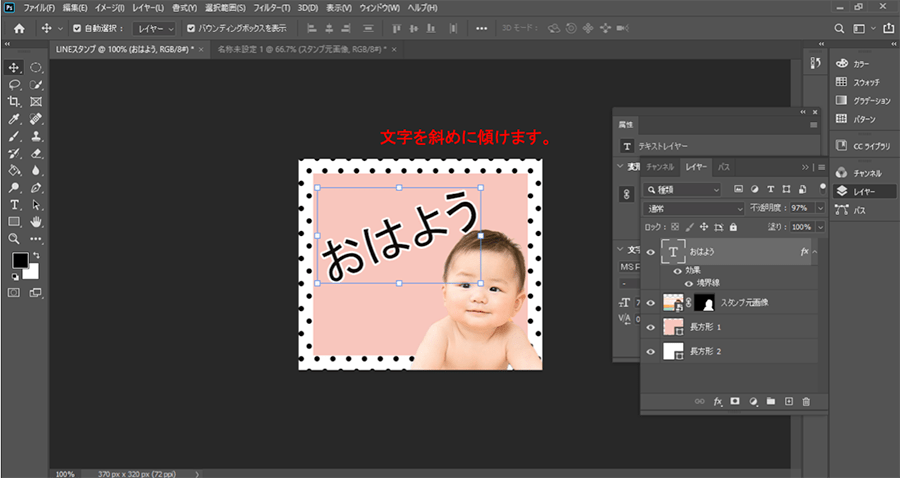Uncheck the 自動選択 checkbox

77,28
